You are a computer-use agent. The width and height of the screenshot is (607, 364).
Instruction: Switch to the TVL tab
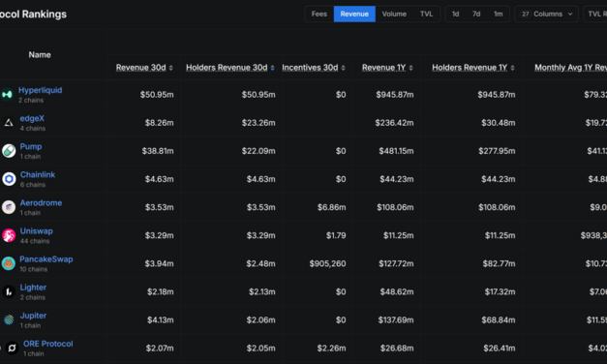tap(426, 14)
